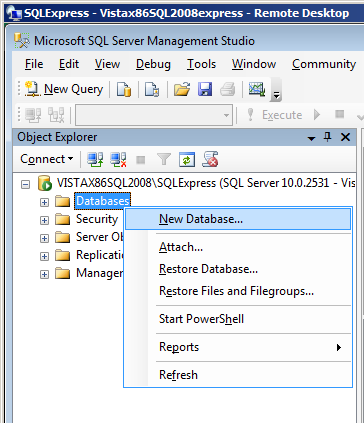Click the Analysis Services query file icon
364x423 pixels.
click(152, 89)
